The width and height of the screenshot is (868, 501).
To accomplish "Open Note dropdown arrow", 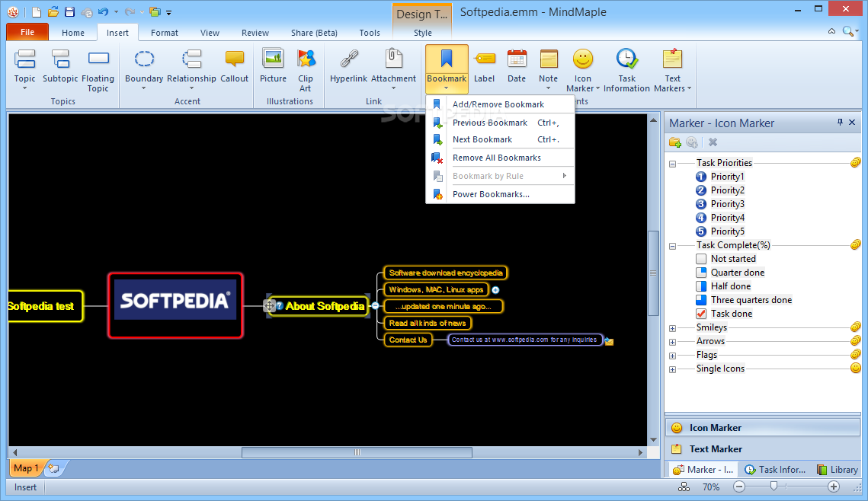I will (549, 88).
